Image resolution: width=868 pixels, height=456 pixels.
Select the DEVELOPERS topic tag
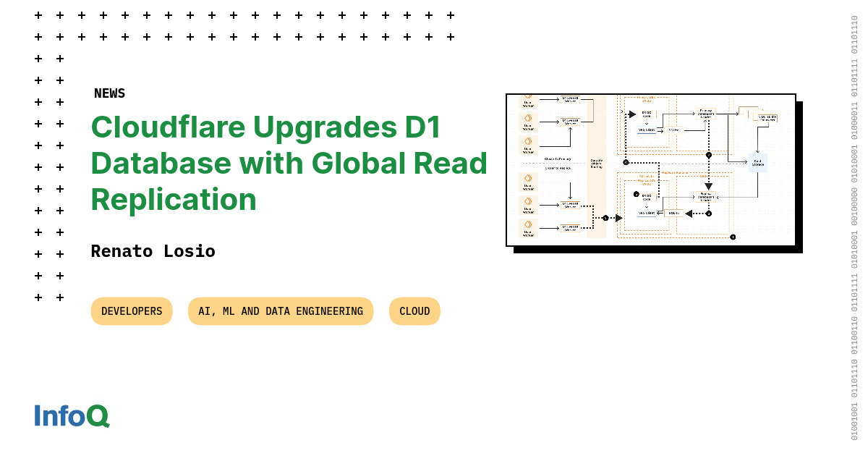pos(132,311)
